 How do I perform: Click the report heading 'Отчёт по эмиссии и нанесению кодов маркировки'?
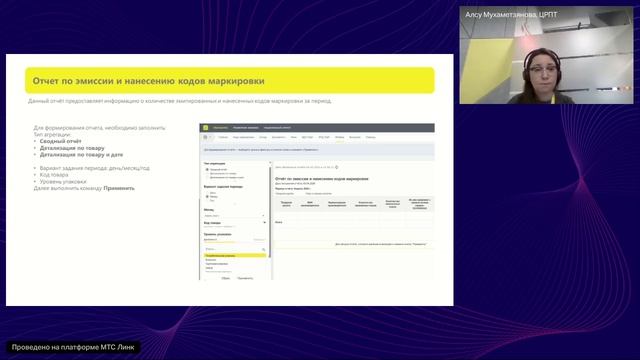click(322, 179)
